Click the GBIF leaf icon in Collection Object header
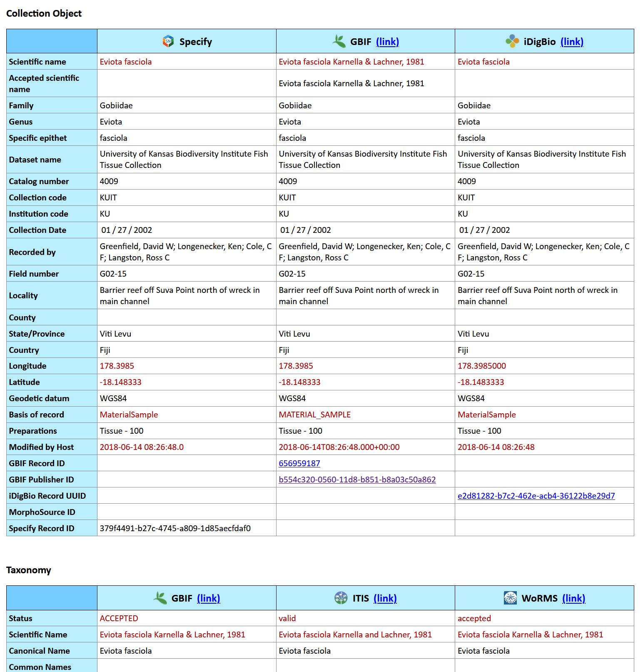 point(339,41)
